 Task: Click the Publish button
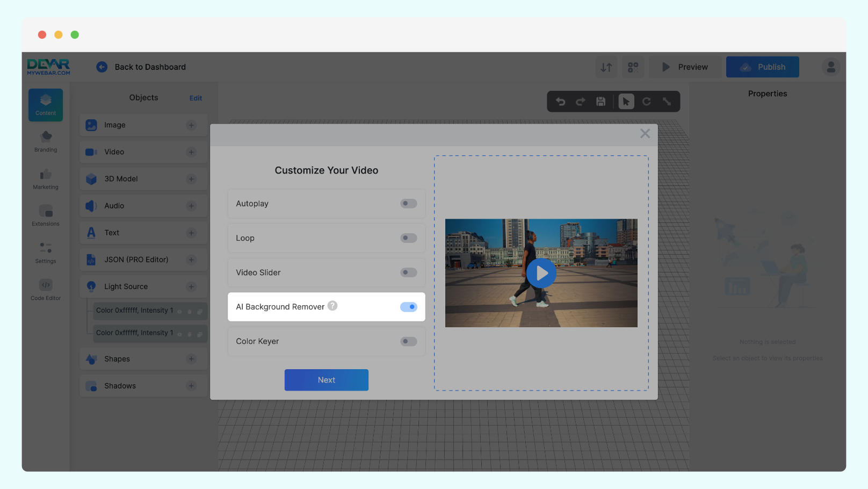[x=763, y=67]
